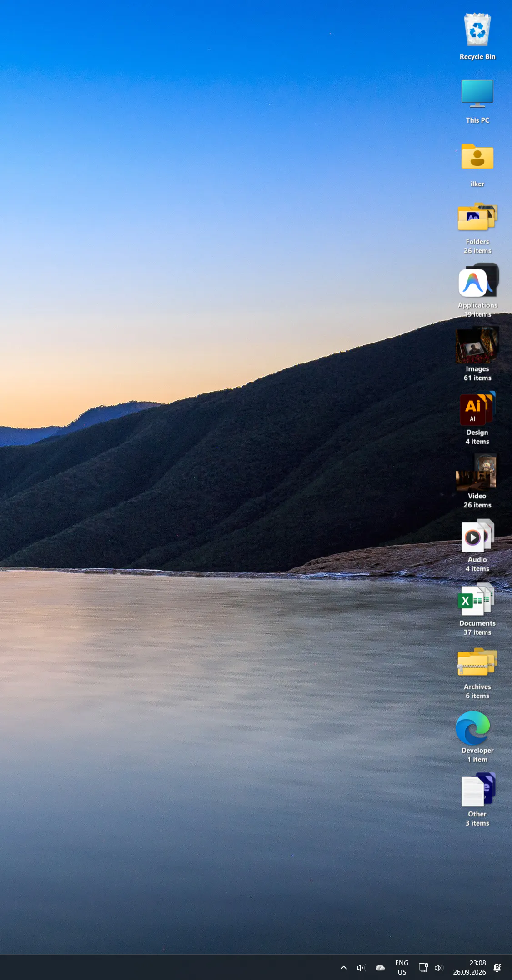Viewport: 512px width, 980px height.
Task: Switch input language from ENG US
Action: 402,968
